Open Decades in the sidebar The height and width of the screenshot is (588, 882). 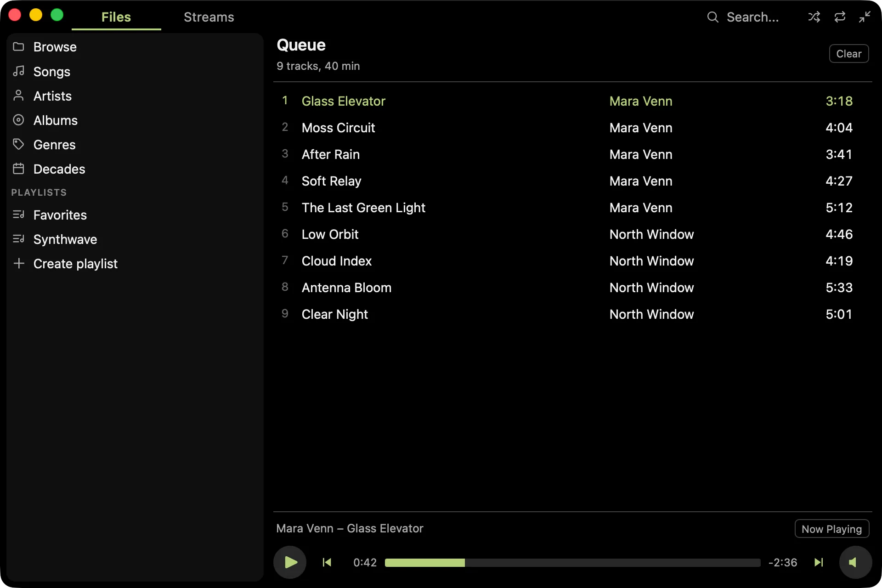135,169
